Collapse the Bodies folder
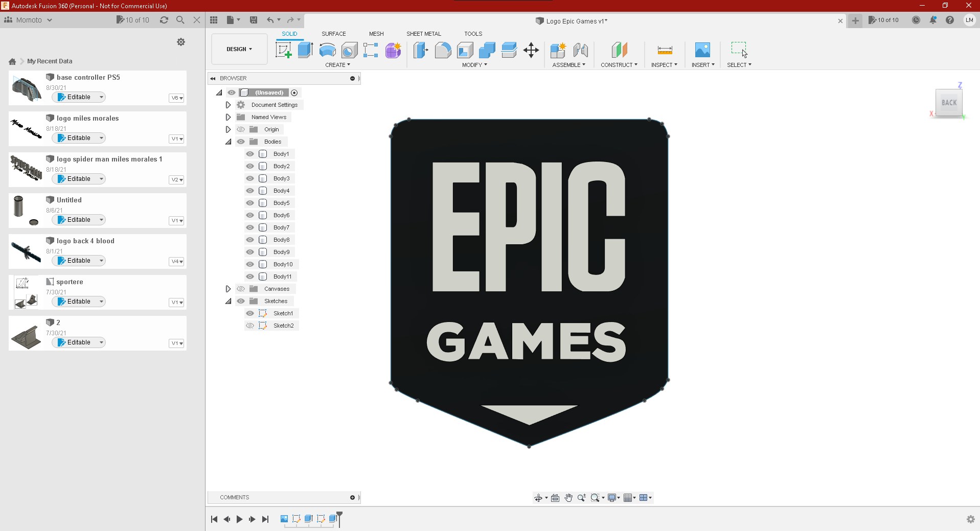The height and width of the screenshot is (531, 980). [228, 142]
